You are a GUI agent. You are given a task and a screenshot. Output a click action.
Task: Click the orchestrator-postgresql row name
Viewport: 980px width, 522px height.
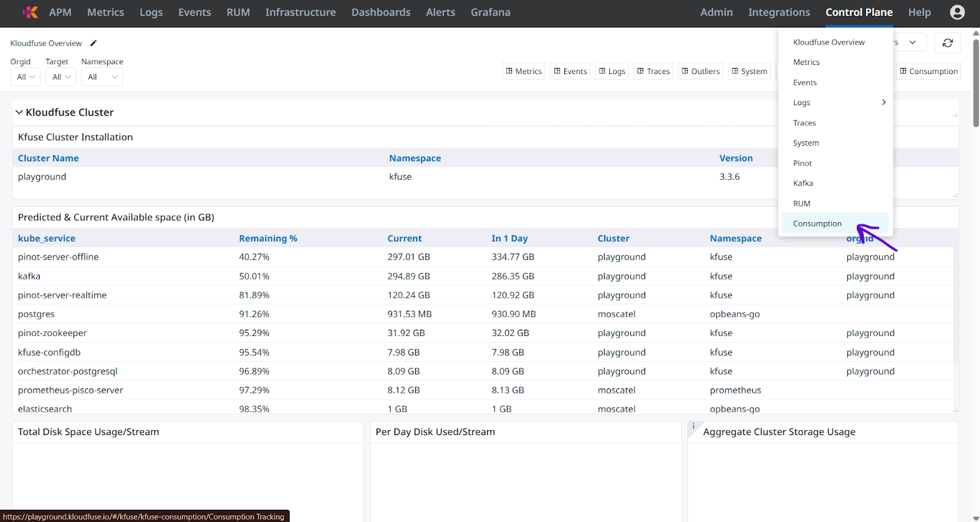pos(67,371)
